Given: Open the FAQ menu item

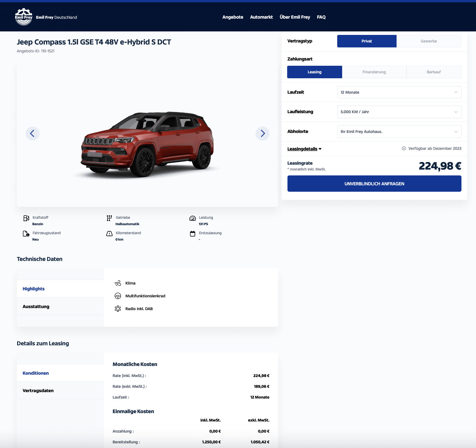Looking at the screenshot, I should [321, 17].
